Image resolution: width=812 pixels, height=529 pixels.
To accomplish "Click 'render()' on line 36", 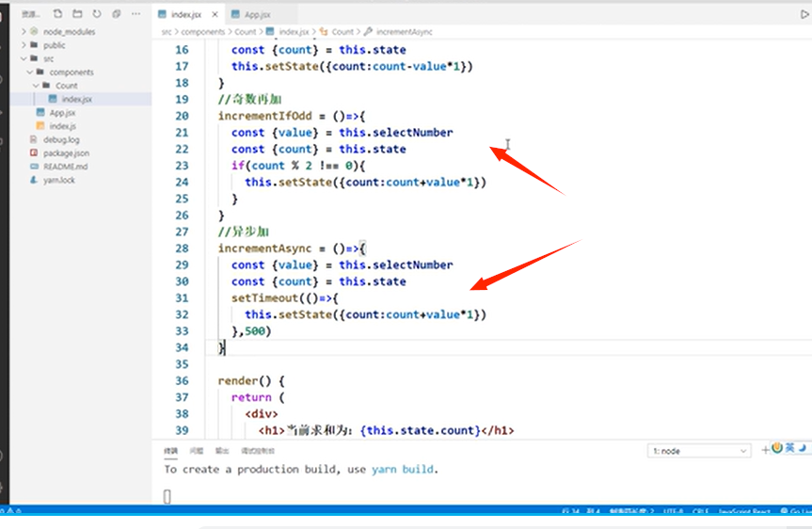I will coord(245,381).
